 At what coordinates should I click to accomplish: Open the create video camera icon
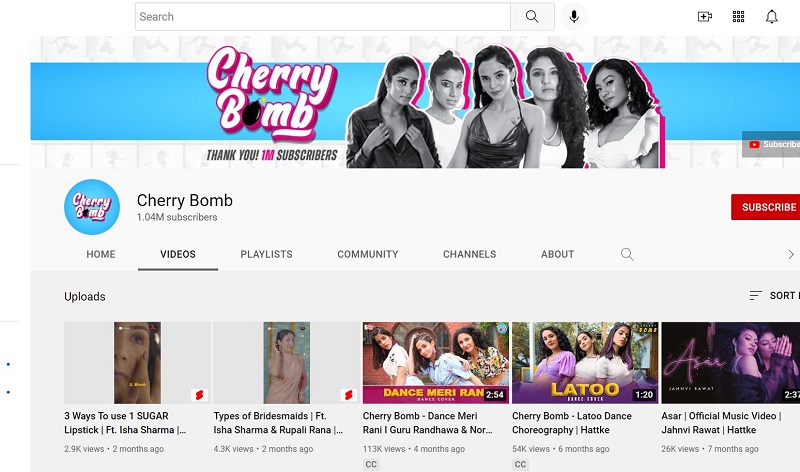(705, 16)
